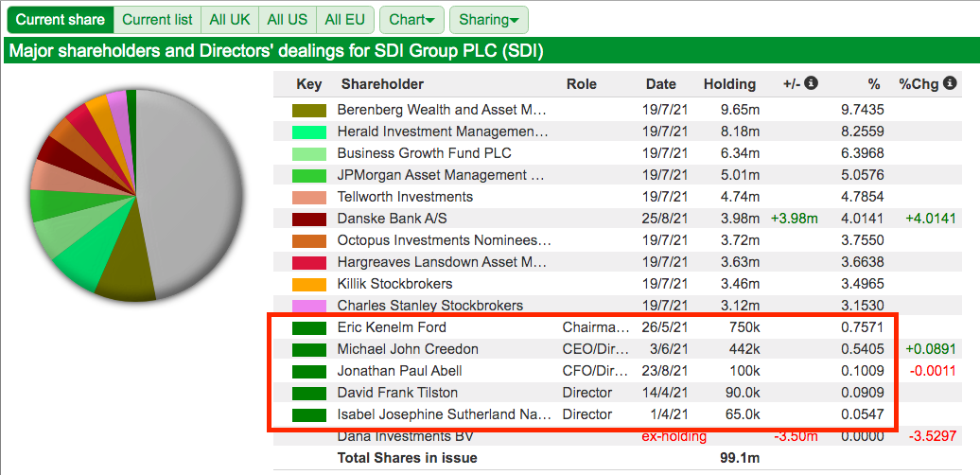The width and height of the screenshot is (980, 475).
Task: Click Dana Investments BV ex-holding row
Action: 618,436
